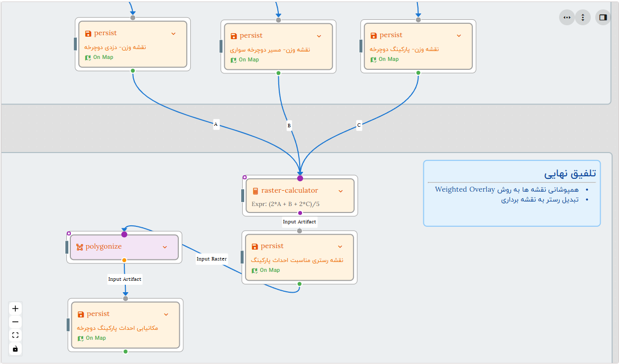Open the horizontal layout arrows icon top right
The image size is (619, 364).
(567, 17)
